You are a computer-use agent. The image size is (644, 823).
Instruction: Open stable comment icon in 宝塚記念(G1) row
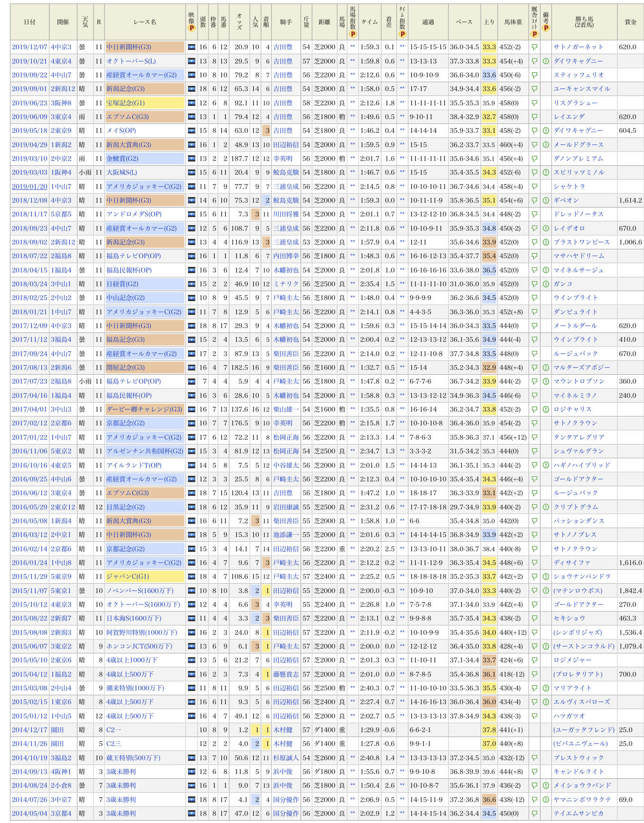pyautogui.click(x=534, y=103)
